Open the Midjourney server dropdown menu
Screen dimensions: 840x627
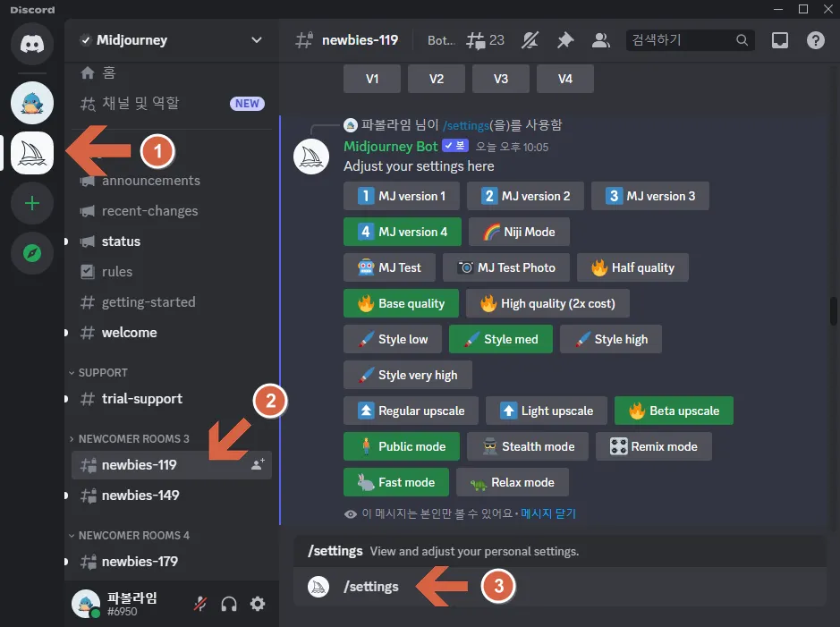point(257,40)
